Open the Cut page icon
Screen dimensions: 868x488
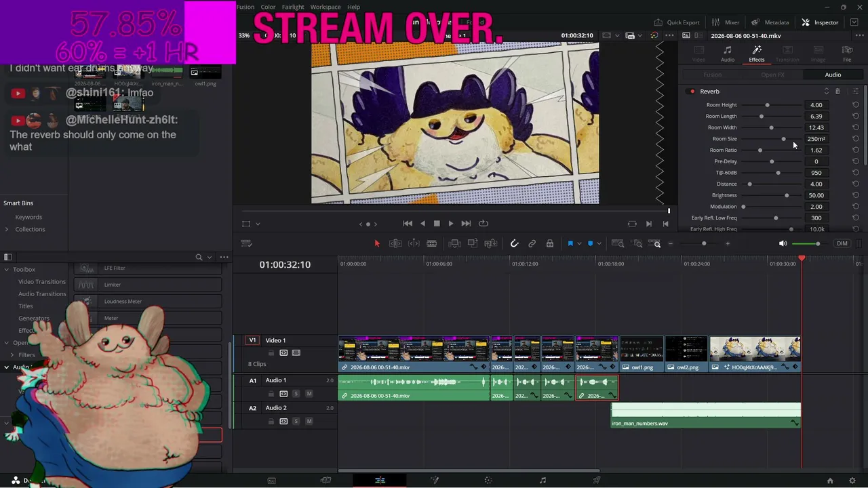[x=325, y=481]
